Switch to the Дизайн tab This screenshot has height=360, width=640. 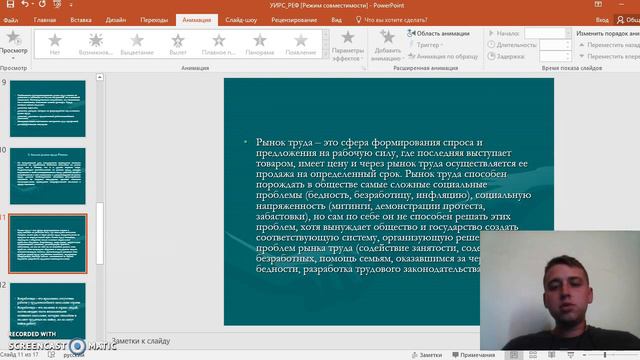[x=116, y=20]
